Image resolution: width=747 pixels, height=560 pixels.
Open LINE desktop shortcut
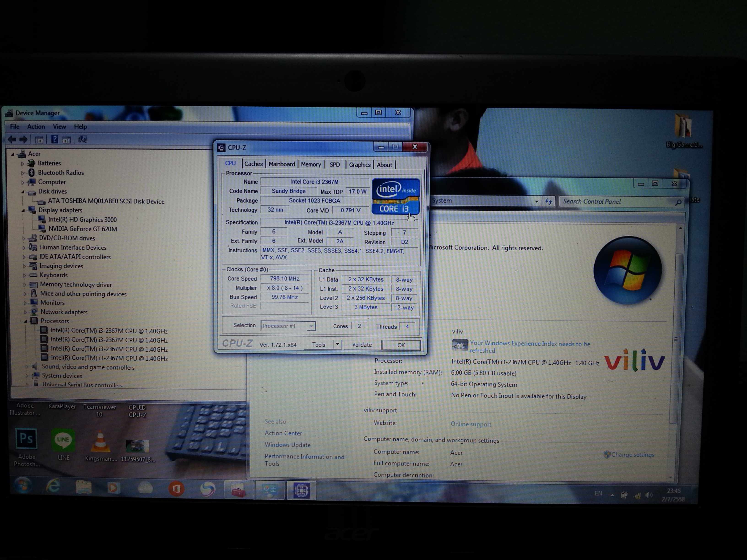coord(63,440)
